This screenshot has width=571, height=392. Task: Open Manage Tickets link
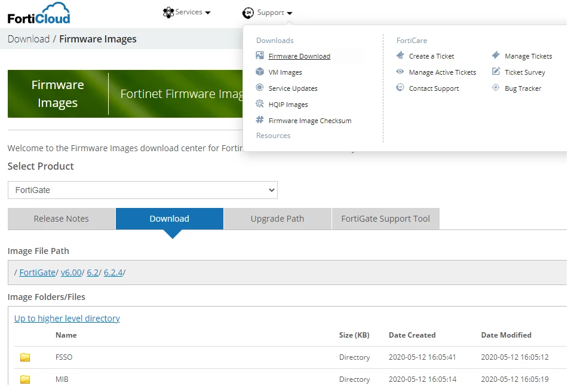click(529, 56)
